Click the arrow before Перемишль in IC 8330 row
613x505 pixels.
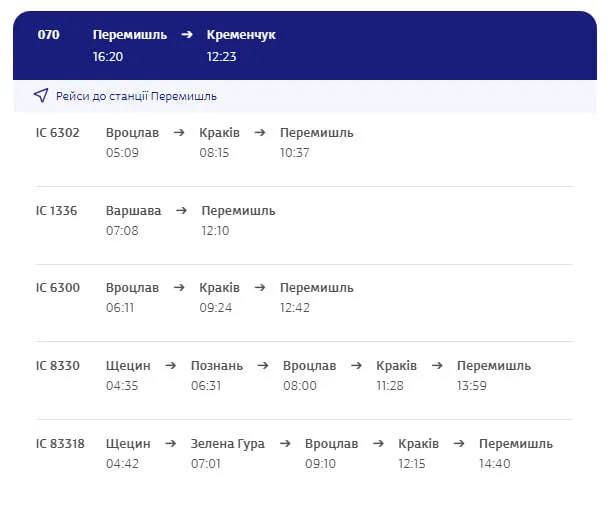pos(437,366)
